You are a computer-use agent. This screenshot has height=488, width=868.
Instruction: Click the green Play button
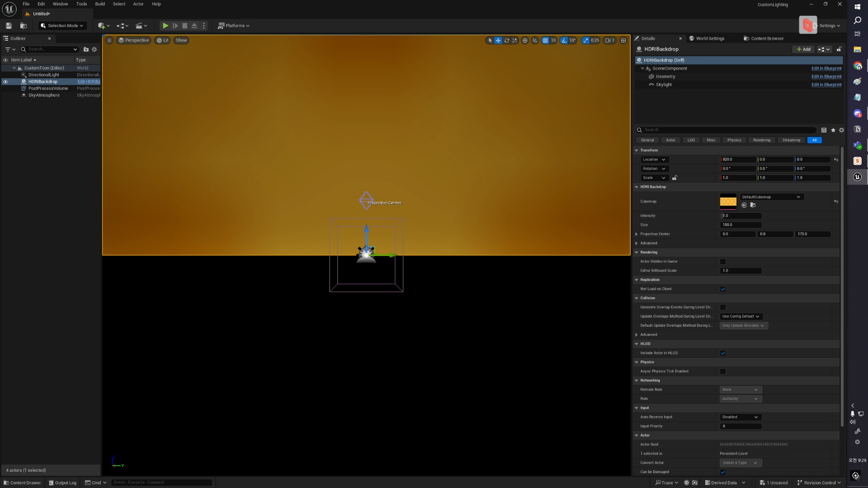coord(165,26)
